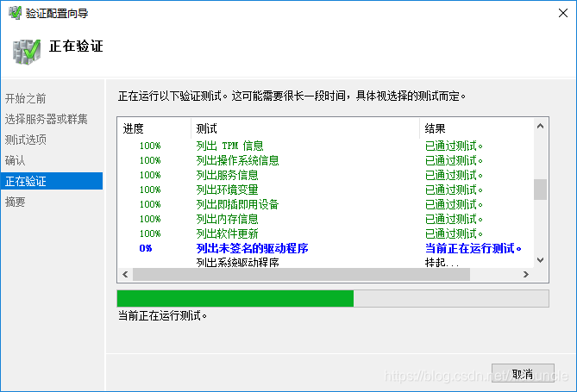Click the 当前正在运行测试 result cell
This screenshot has width=577, height=392.
[474, 248]
